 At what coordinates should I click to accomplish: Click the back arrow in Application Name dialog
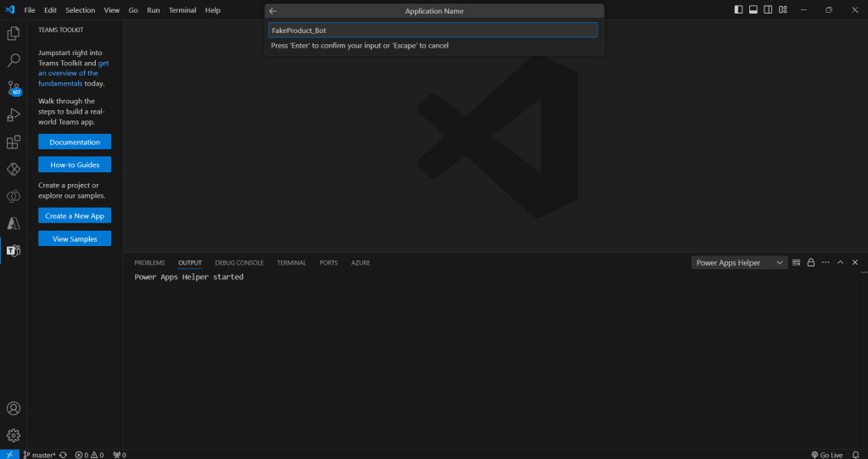click(273, 11)
